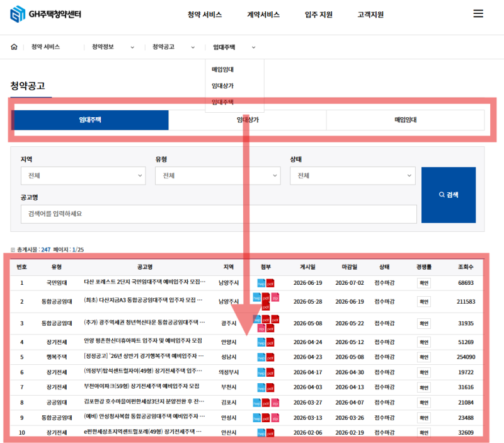Download pdf file for 부천아이파크(59형) row
This screenshot has height=443, width=504.
270,388
